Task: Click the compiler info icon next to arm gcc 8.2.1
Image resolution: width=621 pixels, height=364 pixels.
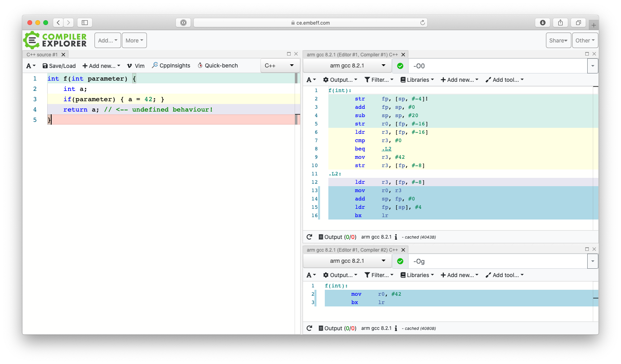Action: pyautogui.click(x=395, y=237)
